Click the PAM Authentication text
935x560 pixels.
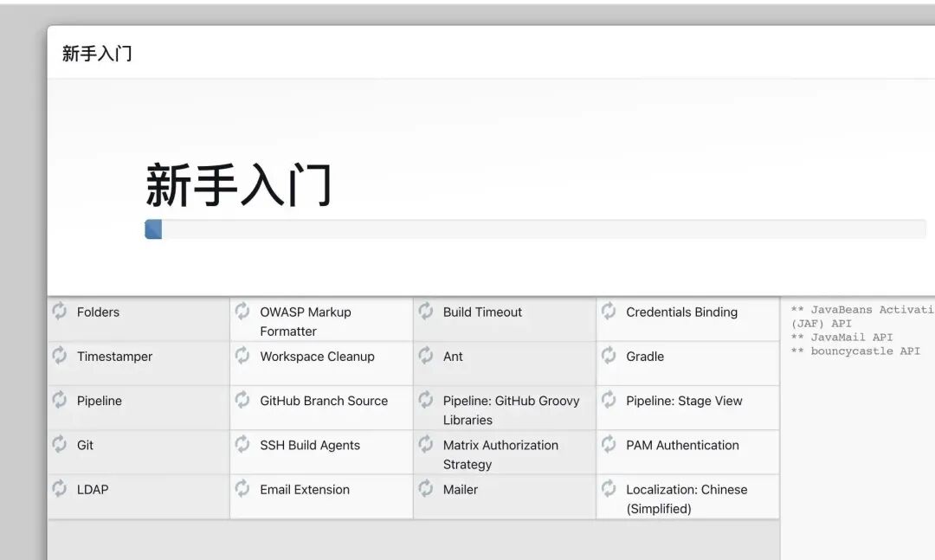pos(682,445)
